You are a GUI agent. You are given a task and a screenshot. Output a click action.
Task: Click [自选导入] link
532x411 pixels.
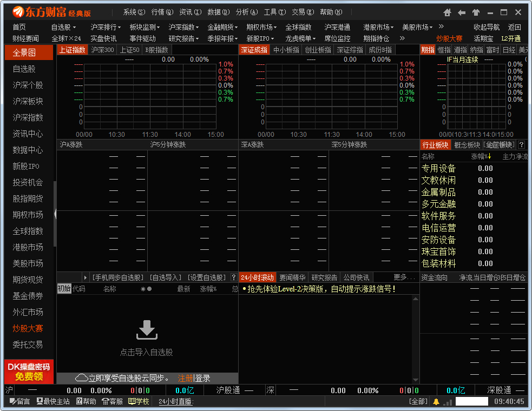coord(166,277)
